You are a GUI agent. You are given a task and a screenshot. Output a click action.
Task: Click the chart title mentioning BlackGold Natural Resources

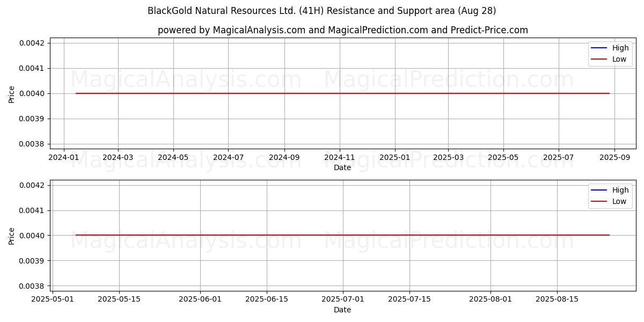[322, 11]
